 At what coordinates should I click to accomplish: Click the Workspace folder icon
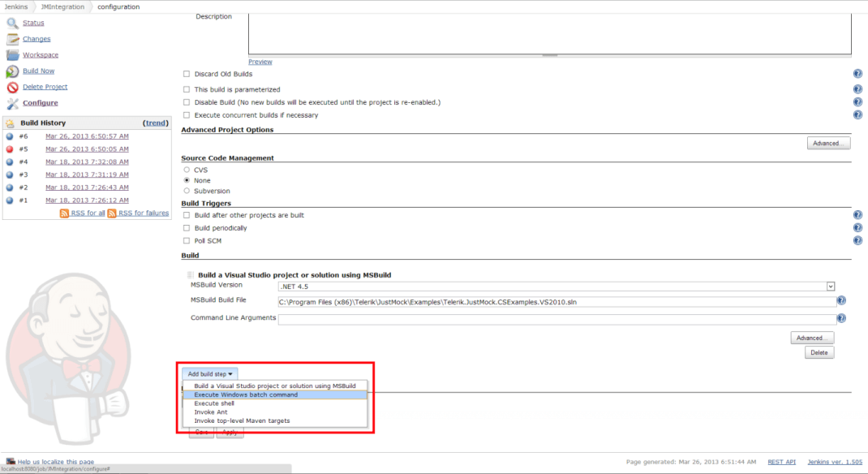[12, 55]
